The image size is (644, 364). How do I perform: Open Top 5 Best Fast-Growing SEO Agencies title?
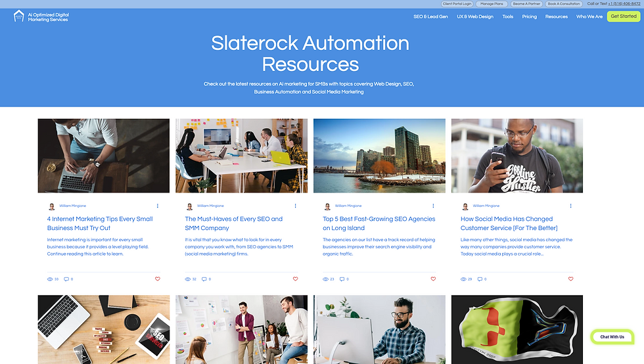pos(379,223)
